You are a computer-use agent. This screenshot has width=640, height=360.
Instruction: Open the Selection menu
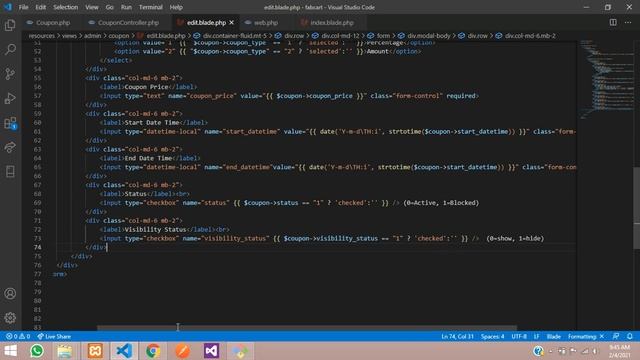tap(65, 7)
